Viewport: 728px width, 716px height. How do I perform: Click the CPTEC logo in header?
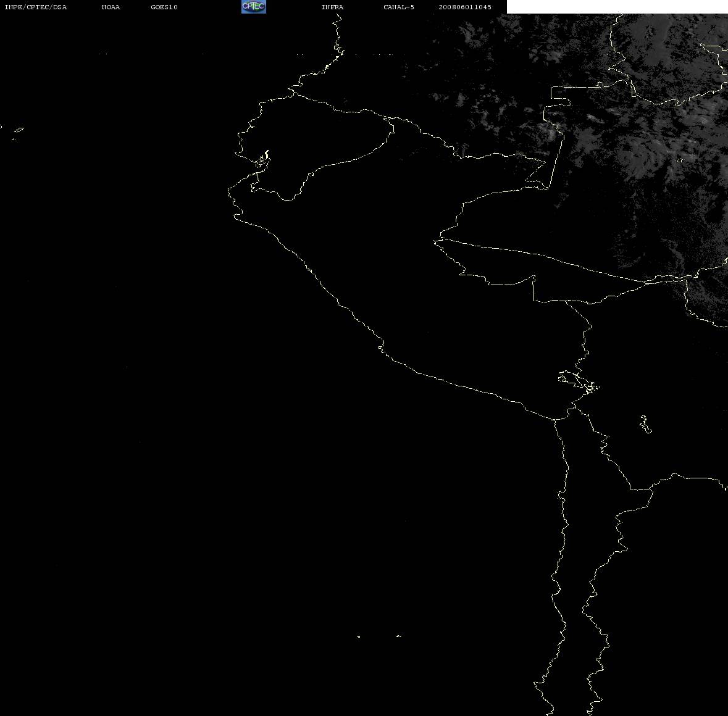254,7
